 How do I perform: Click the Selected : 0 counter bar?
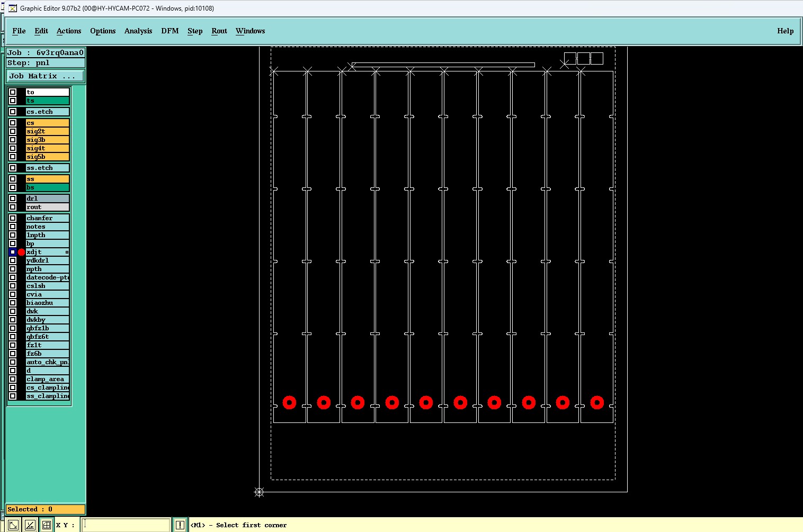[x=46, y=509]
